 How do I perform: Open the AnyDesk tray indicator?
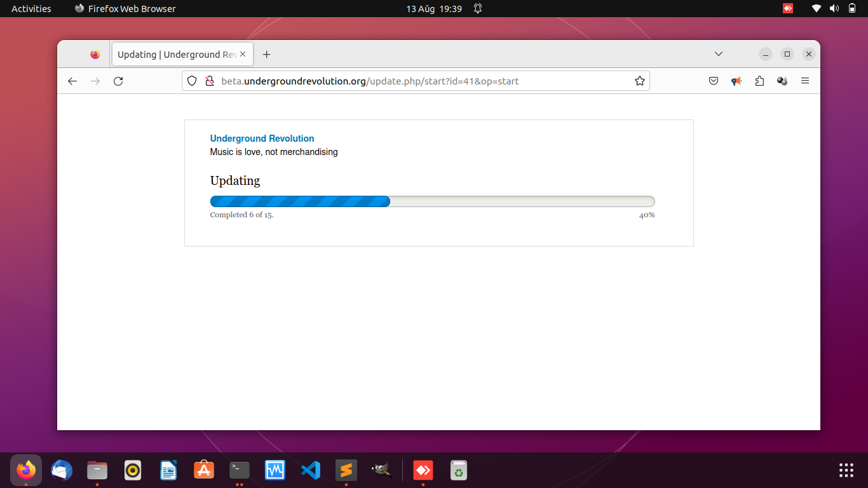pyautogui.click(x=788, y=8)
